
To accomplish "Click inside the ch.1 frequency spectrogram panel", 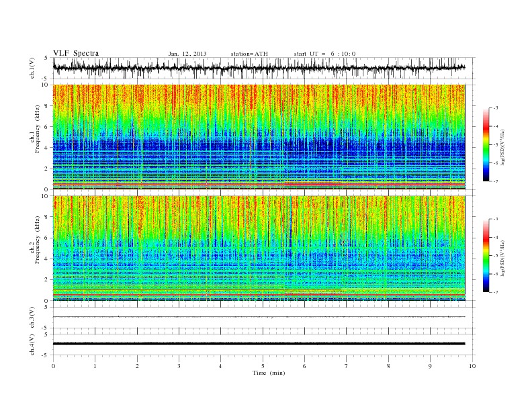I will [259, 137].
